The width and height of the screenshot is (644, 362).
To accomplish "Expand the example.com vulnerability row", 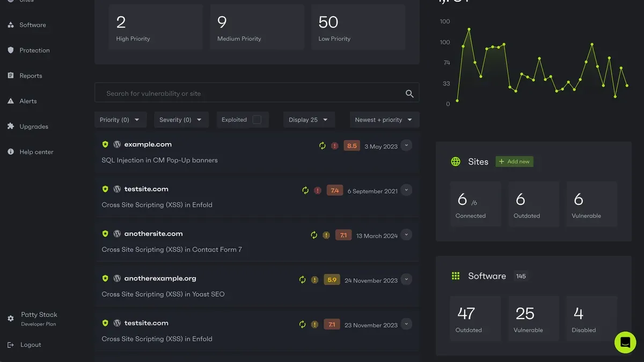I will [x=406, y=145].
